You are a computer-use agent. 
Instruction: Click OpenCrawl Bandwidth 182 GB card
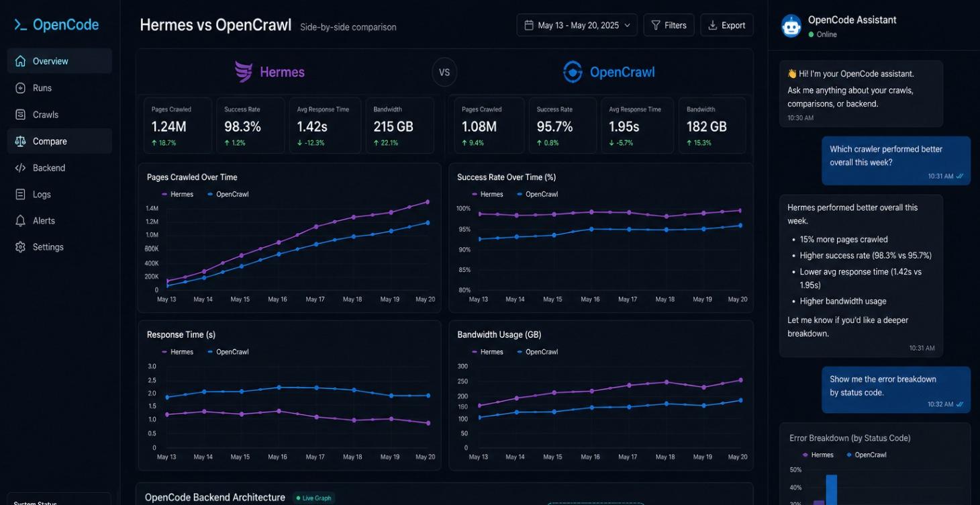point(712,126)
